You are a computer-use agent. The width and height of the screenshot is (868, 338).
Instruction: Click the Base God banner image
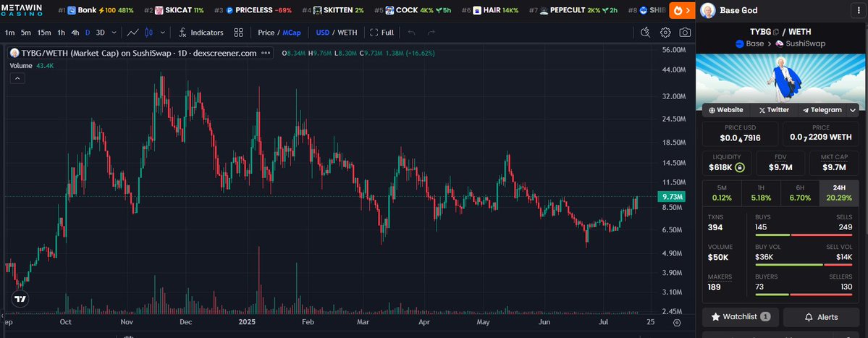click(x=782, y=78)
